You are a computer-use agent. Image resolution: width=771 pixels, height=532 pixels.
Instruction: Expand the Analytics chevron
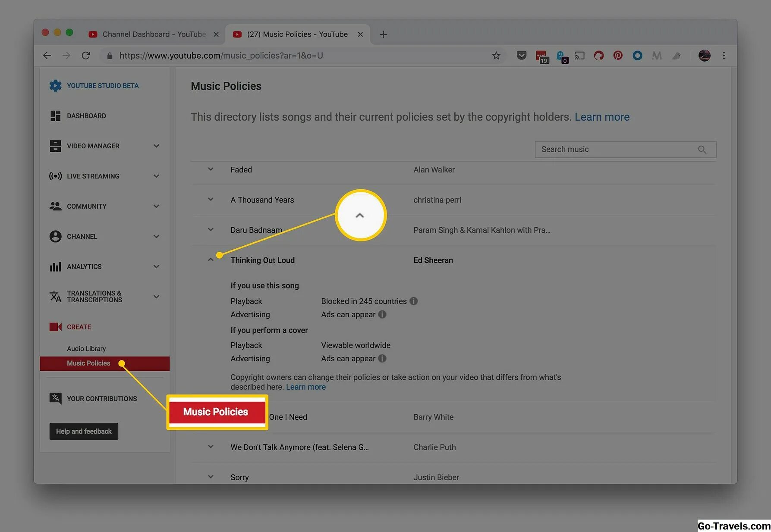[x=156, y=266]
